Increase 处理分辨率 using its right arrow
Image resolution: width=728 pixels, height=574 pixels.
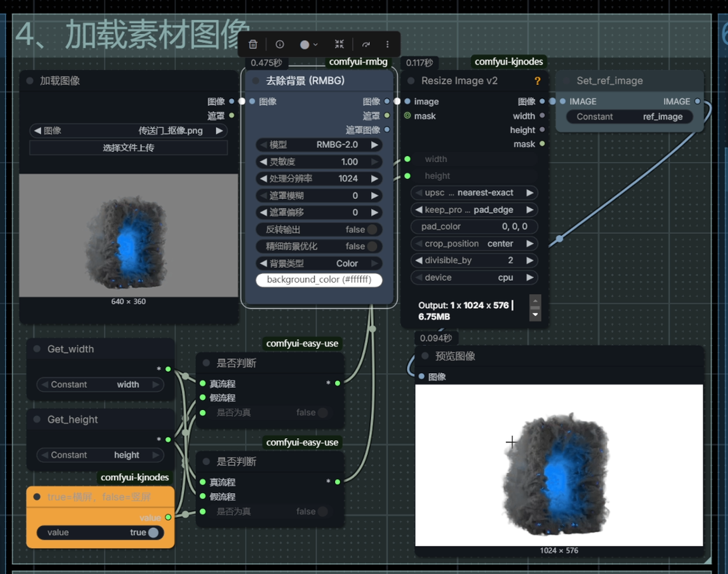click(x=375, y=179)
